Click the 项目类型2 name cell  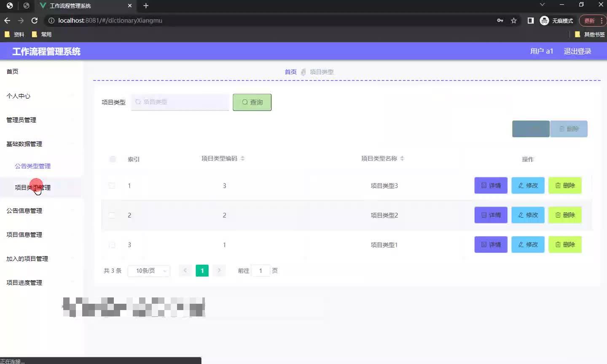point(384,215)
